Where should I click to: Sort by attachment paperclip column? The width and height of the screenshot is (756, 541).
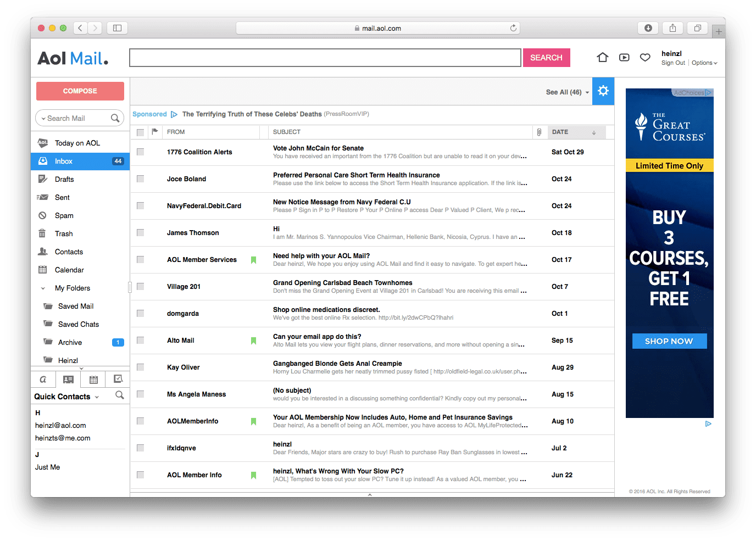click(539, 132)
